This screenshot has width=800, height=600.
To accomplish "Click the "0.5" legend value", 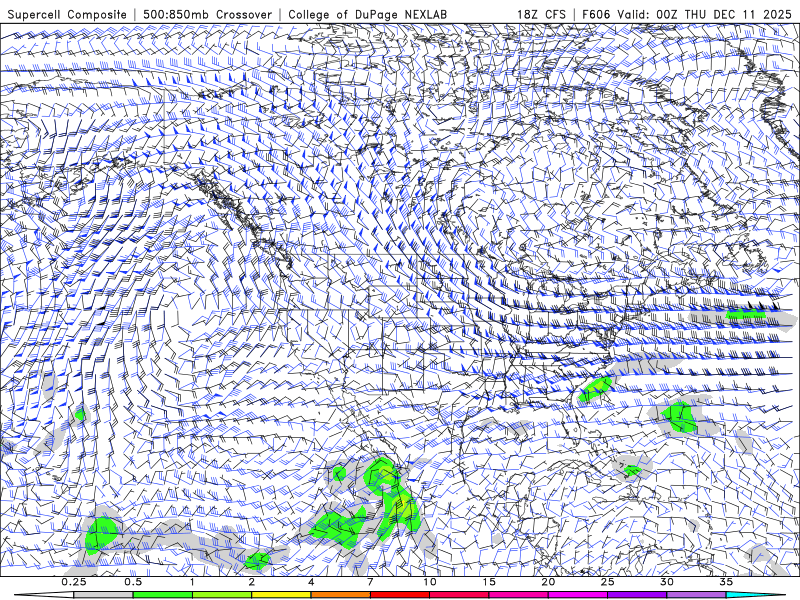I will [x=133, y=582].
